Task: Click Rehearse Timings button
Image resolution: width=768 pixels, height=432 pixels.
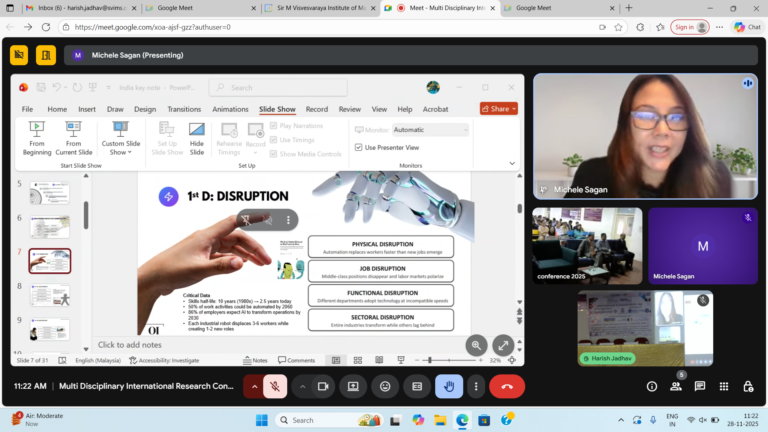Action: [x=229, y=139]
